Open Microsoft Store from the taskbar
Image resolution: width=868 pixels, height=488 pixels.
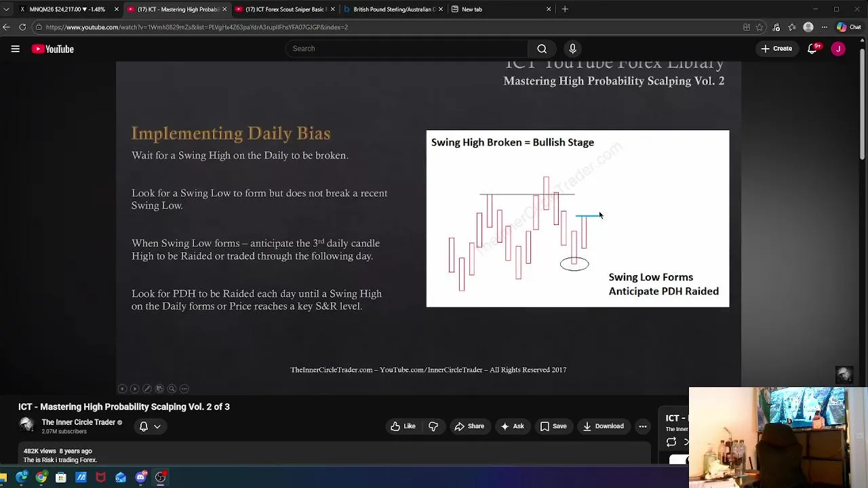coord(61,478)
